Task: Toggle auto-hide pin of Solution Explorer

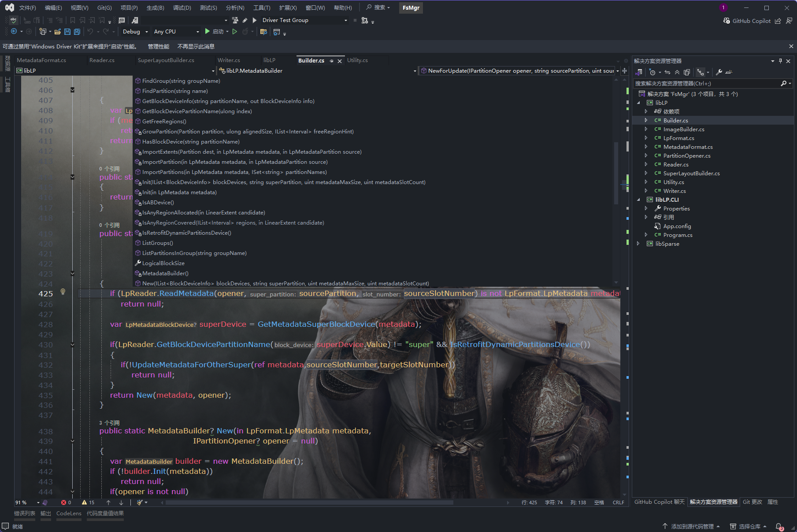Action: click(x=780, y=61)
